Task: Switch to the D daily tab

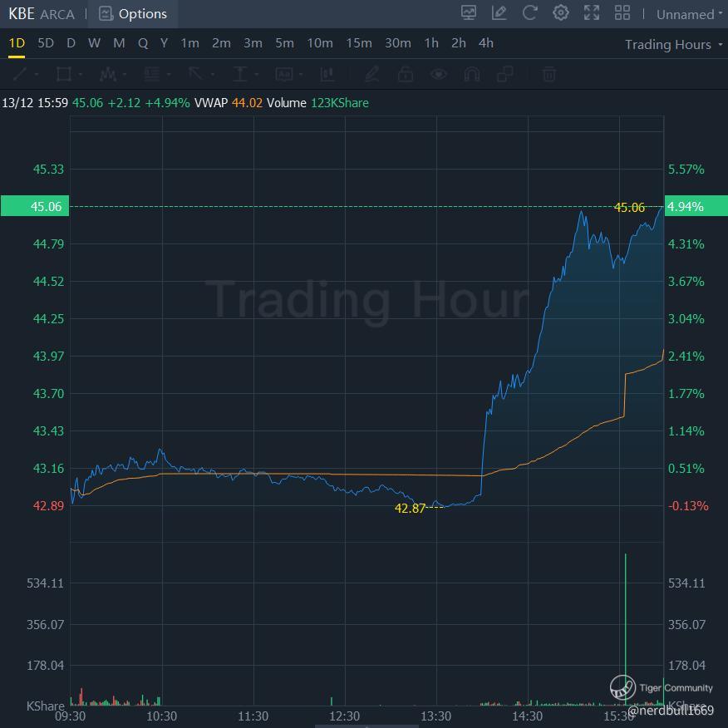Action: click(71, 43)
